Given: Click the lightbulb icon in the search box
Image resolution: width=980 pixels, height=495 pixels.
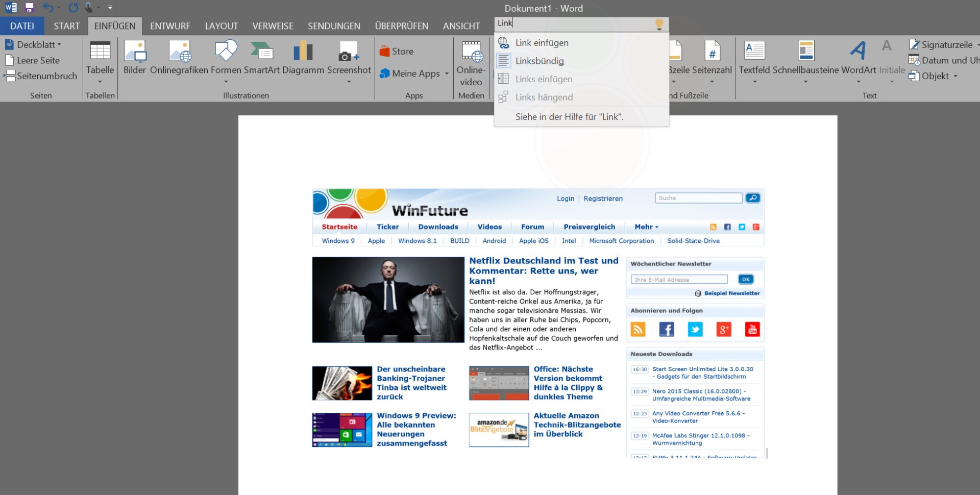Looking at the screenshot, I should tap(659, 24).
